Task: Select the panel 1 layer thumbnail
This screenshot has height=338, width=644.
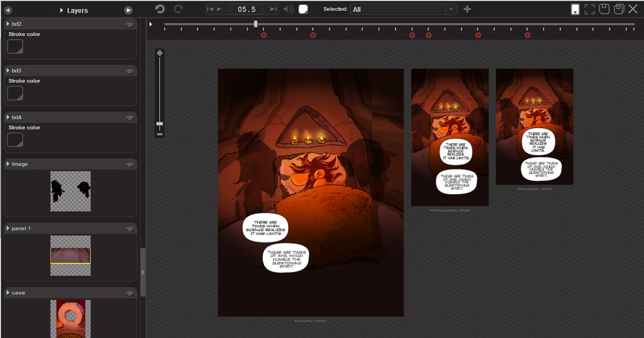Action: pos(70,256)
